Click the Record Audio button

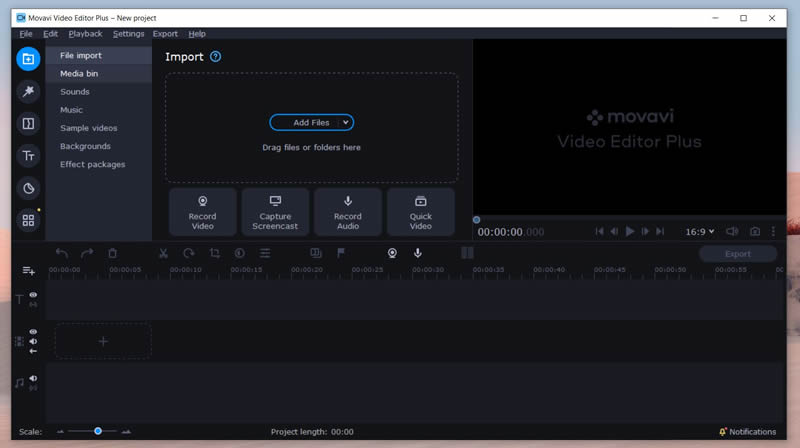[348, 212]
